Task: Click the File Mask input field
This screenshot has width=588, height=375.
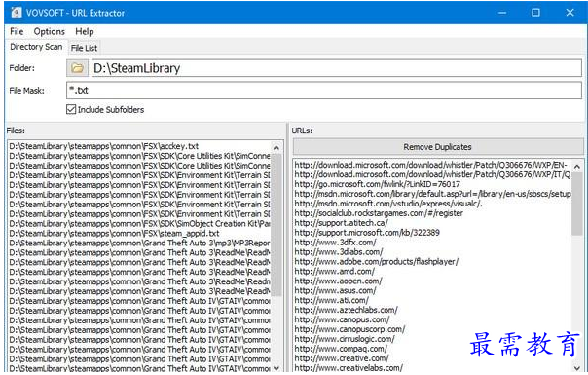Action: pyautogui.click(x=324, y=90)
